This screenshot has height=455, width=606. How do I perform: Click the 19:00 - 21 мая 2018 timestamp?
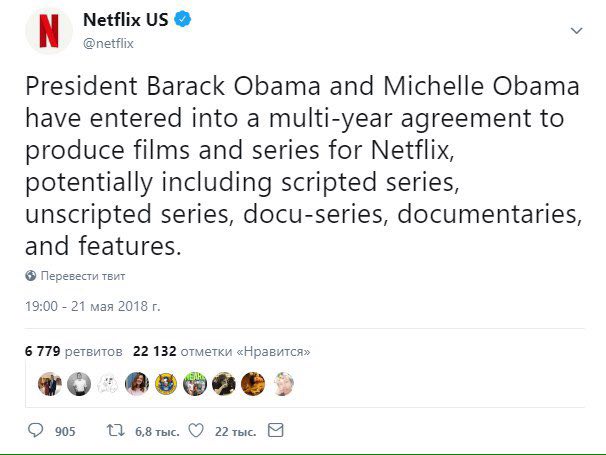coord(92,306)
